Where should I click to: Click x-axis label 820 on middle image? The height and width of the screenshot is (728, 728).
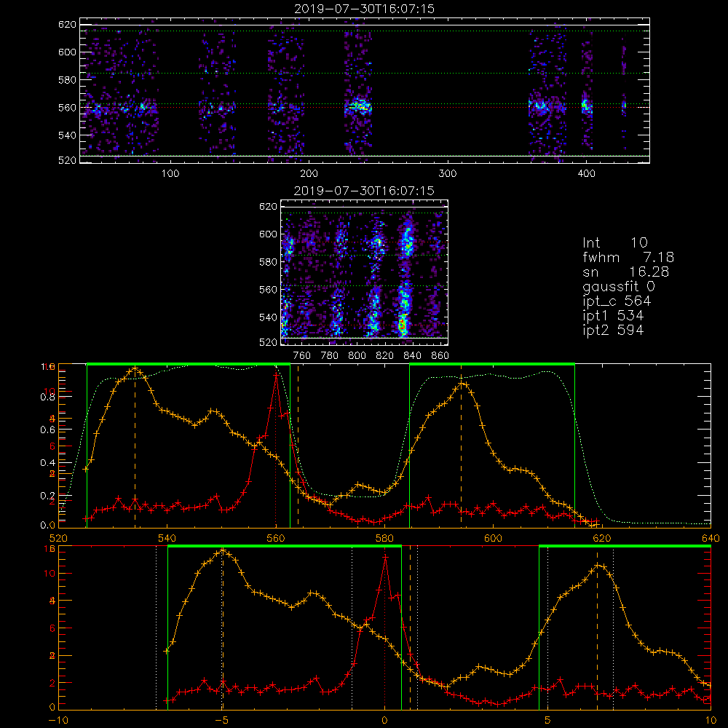pyautogui.click(x=385, y=356)
